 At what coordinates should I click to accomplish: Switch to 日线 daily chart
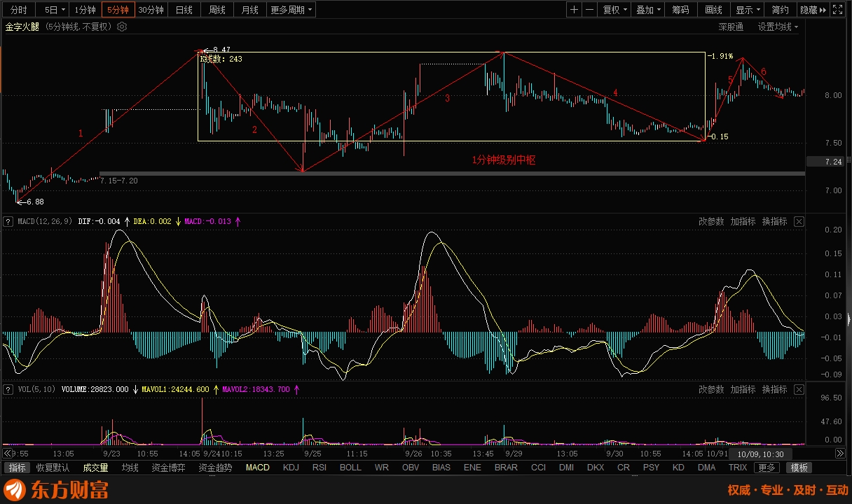click(x=184, y=10)
